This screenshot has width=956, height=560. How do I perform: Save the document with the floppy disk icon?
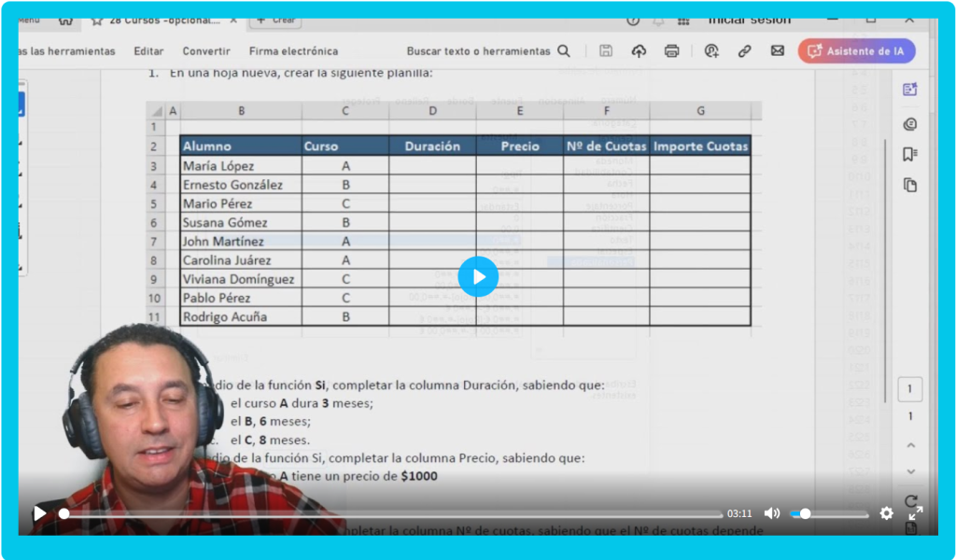tap(606, 51)
